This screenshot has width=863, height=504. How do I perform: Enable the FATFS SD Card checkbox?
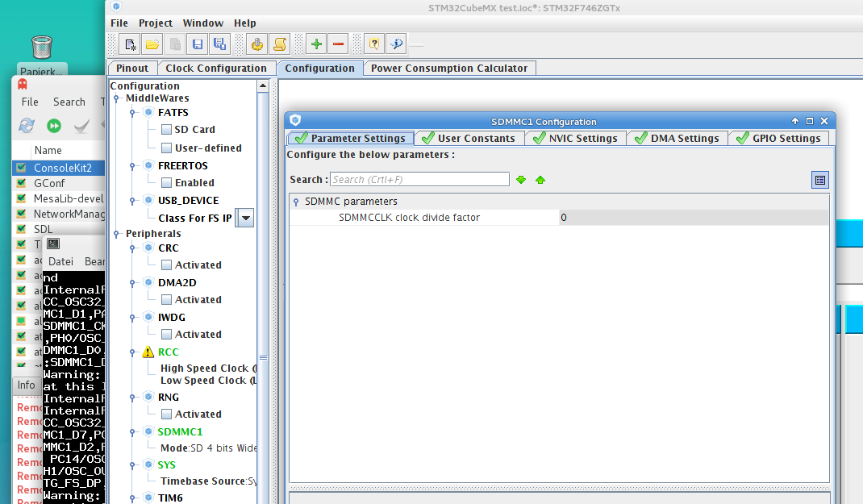pos(166,129)
